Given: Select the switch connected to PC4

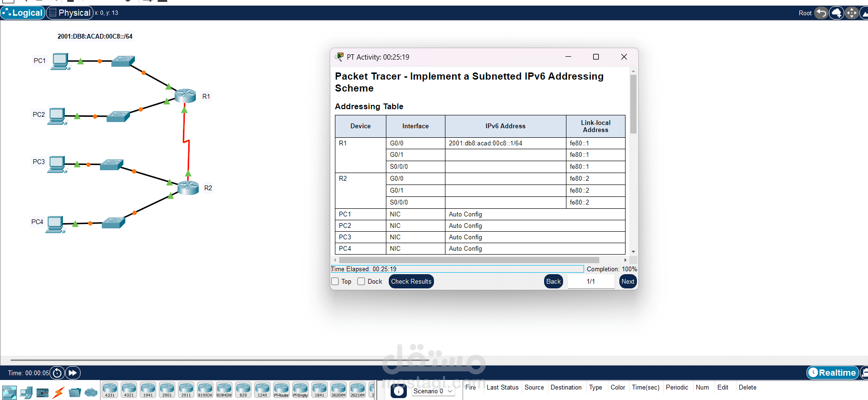Looking at the screenshot, I should [114, 223].
